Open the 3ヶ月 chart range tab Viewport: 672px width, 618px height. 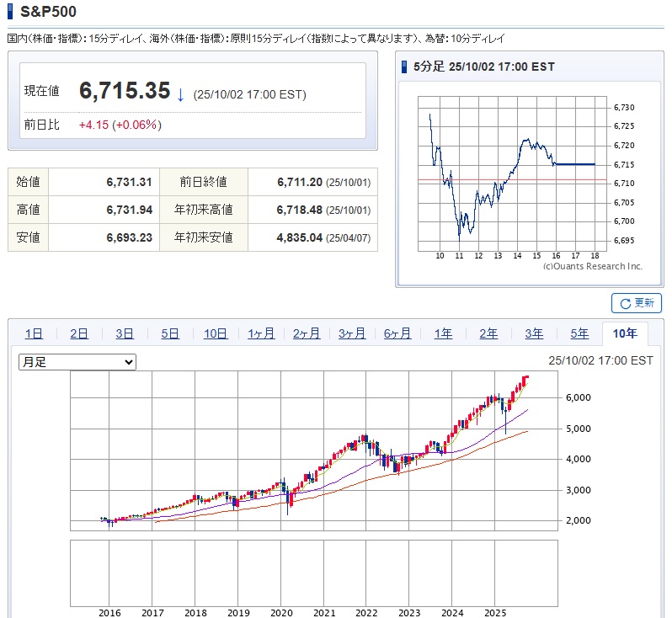pos(352,333)
